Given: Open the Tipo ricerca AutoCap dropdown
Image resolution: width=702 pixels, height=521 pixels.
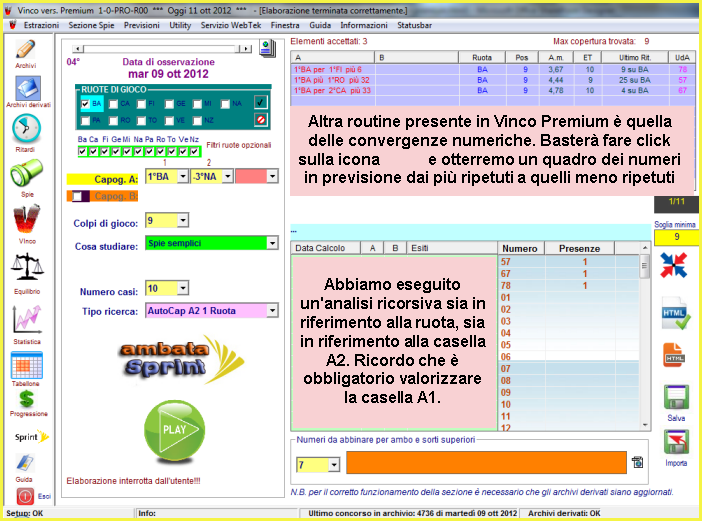Looking at the screenshot, I should pyautogui.click(x=272, y=311).
